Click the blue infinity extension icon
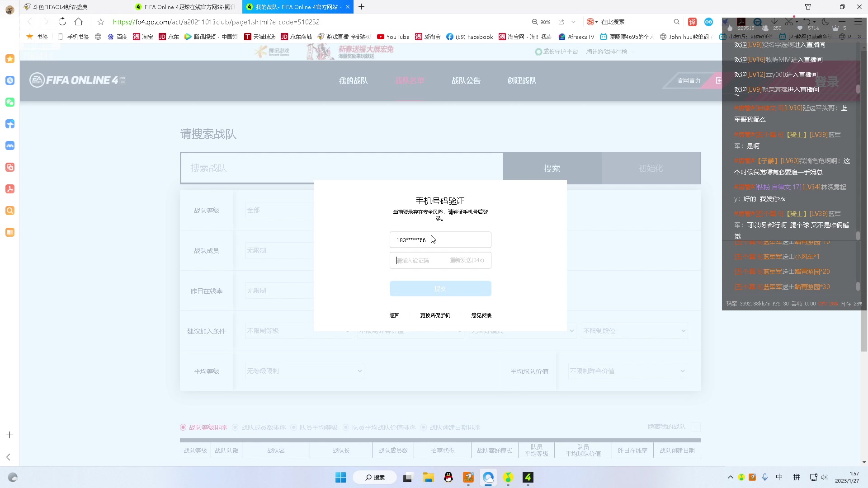This screenshot has height=488, width=868. click(708, 22)
